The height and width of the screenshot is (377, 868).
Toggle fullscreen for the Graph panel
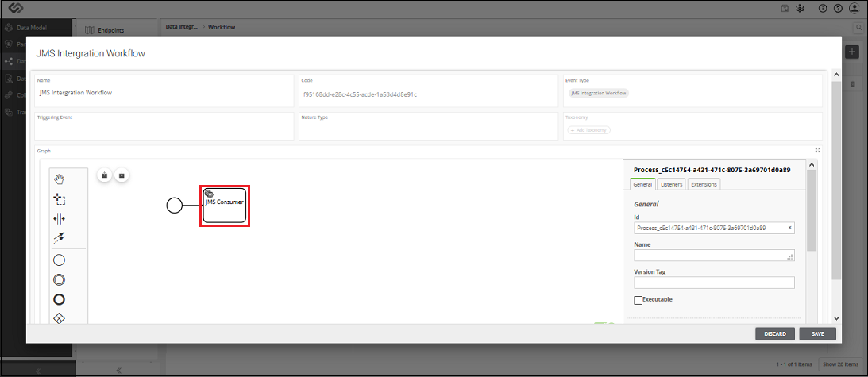coord(818,150)
